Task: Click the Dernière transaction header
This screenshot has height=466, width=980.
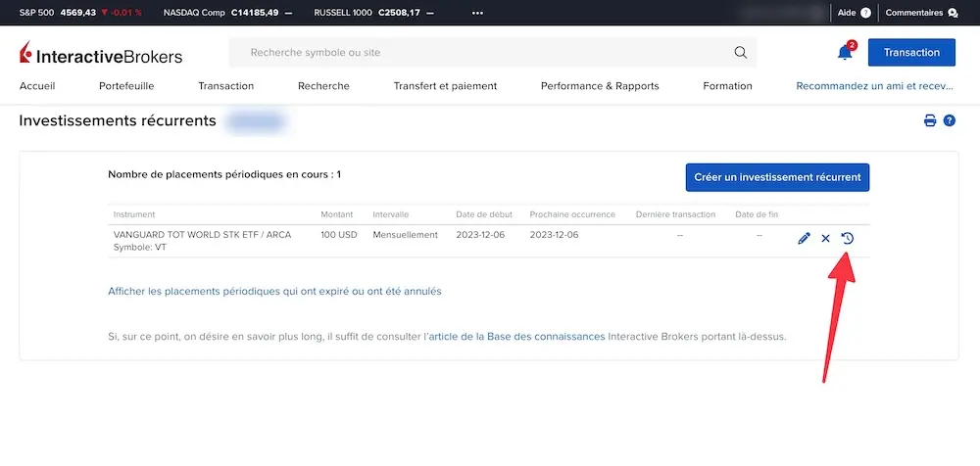Action: point(675,214)
